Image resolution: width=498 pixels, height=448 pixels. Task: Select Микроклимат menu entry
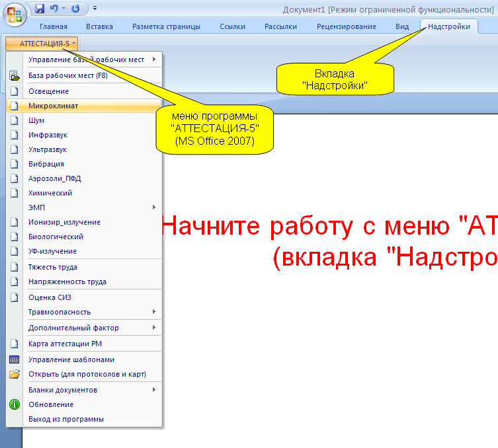[x=84, y=106]
